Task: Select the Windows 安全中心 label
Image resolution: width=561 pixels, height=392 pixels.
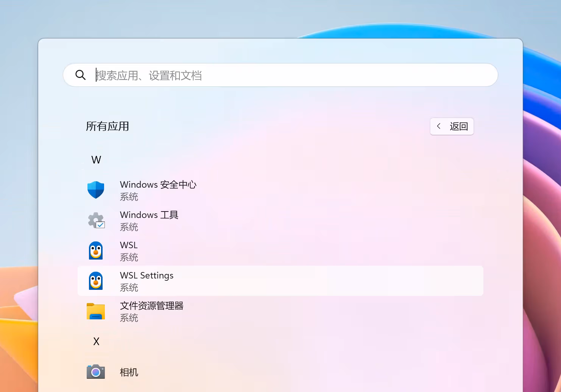Action: [x=158, y=185]
